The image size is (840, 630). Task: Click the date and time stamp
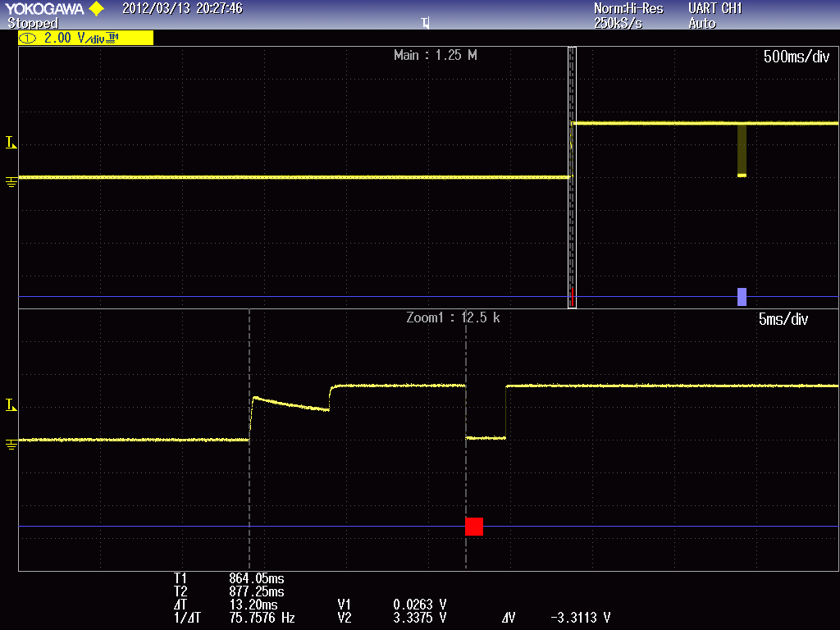pyautogui.click(x=182, y=8)
